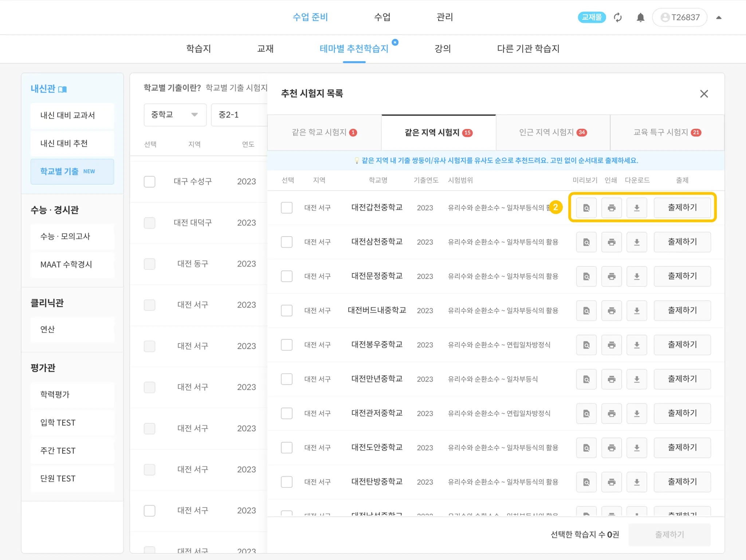This screenshot has width=746, height=560.
Task: Open the 교육 특구 시험지 tab
Action: (667, 133)
